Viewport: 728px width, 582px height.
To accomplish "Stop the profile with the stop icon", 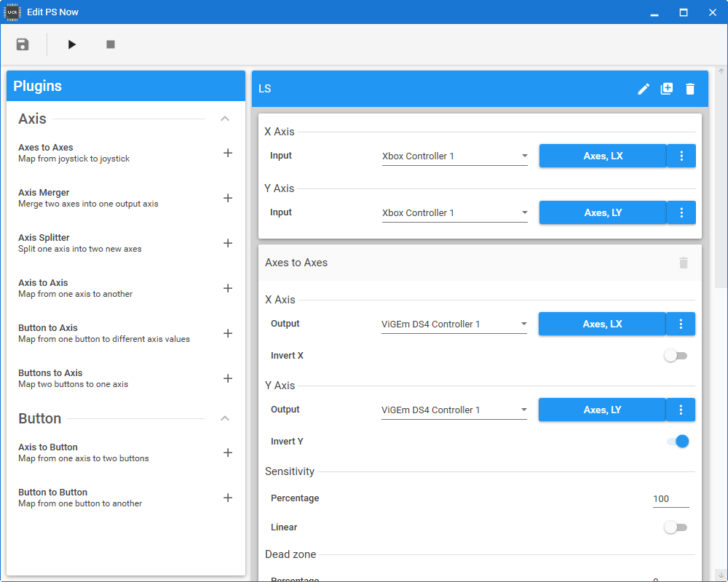I will tap(111, 44).
